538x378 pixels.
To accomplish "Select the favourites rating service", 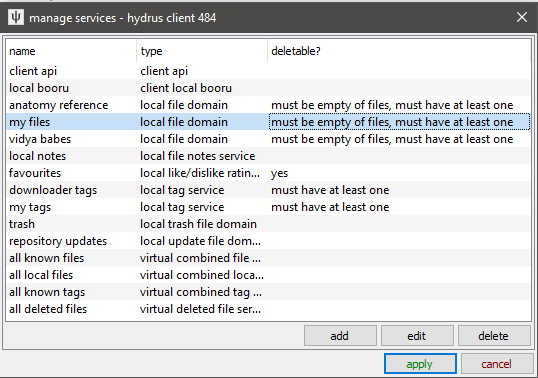I will (268, 173).
